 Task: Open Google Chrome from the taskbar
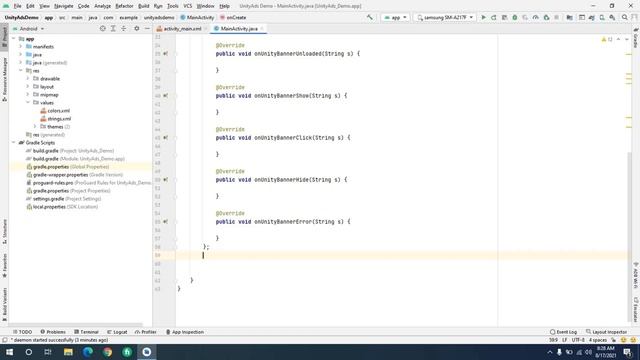(x=107, y=352)
